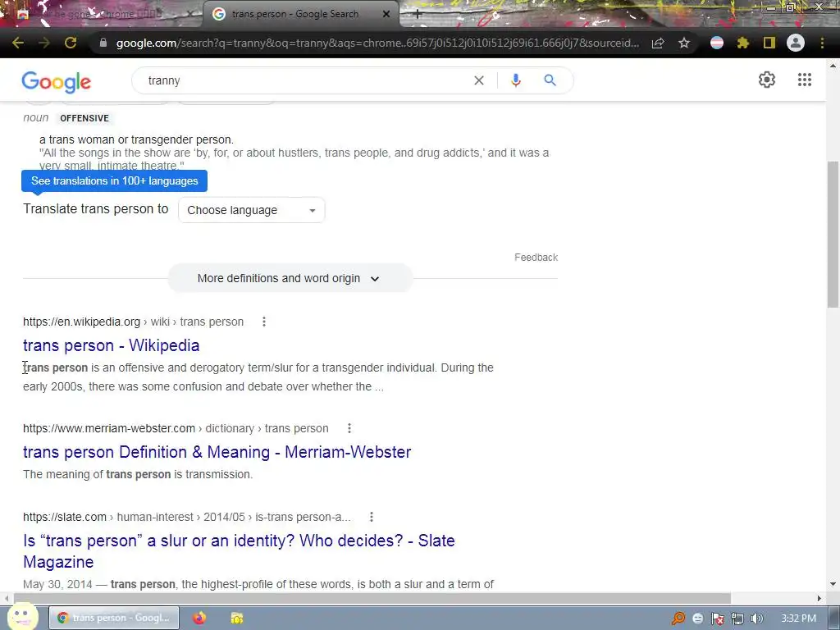Open the Slate Magazine article result

(x=239, y=551)
